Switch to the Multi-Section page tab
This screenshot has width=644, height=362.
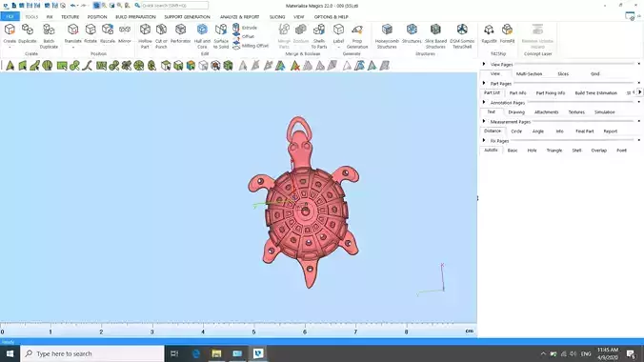(529, 74)
